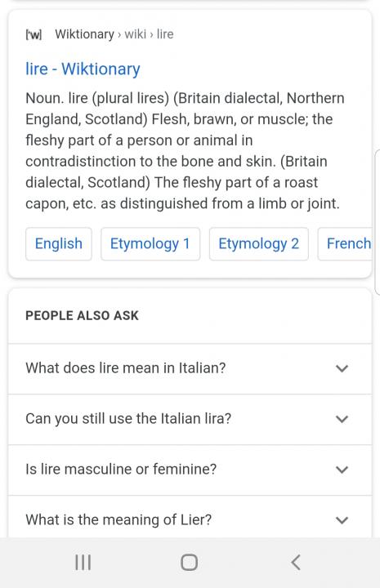The height and width of the screenshot is (588, 380).
Task: Tap the 'Is lire masculine or feminine?' question text
Action: (121, 469)
